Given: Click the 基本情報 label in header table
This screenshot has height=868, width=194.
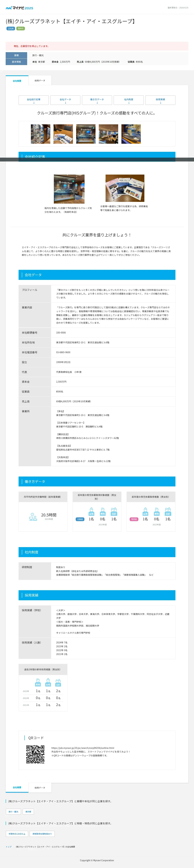Looking at the screenshot, I should pyautogui.click(x=16, y=62).
